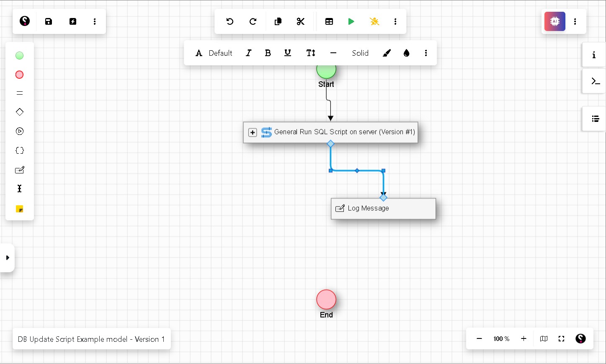
Task: Pick the line color brush
Action: (387, 53)
